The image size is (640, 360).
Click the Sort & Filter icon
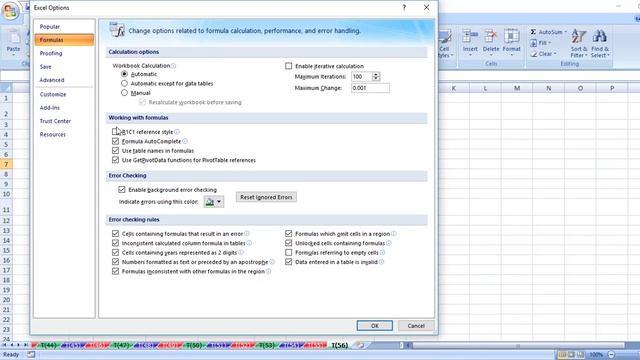click(x=579, y=37)
